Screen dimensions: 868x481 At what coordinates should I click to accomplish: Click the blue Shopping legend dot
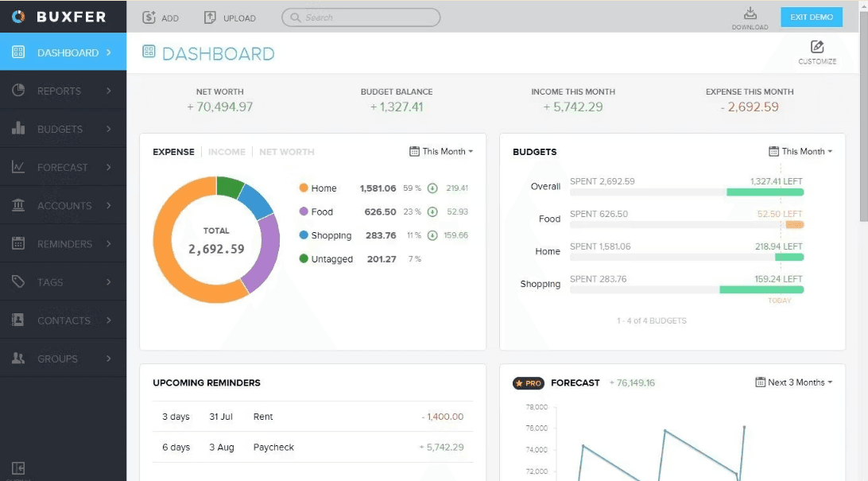(304, 235)
